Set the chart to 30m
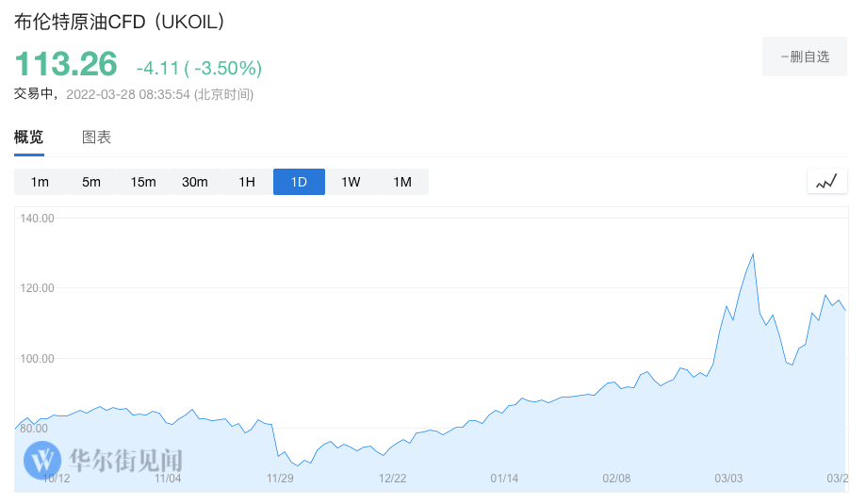 [195, 182]
